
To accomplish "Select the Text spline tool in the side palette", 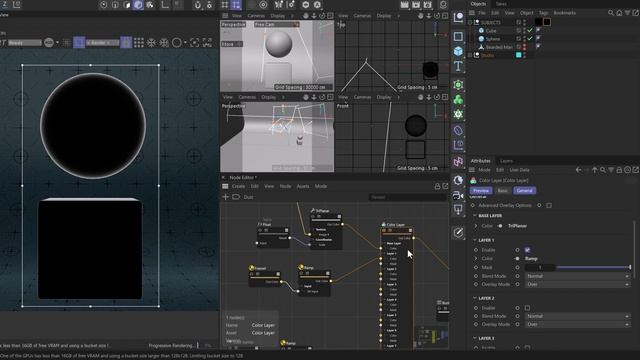I will pyautogui.click(x=458, y=66).
